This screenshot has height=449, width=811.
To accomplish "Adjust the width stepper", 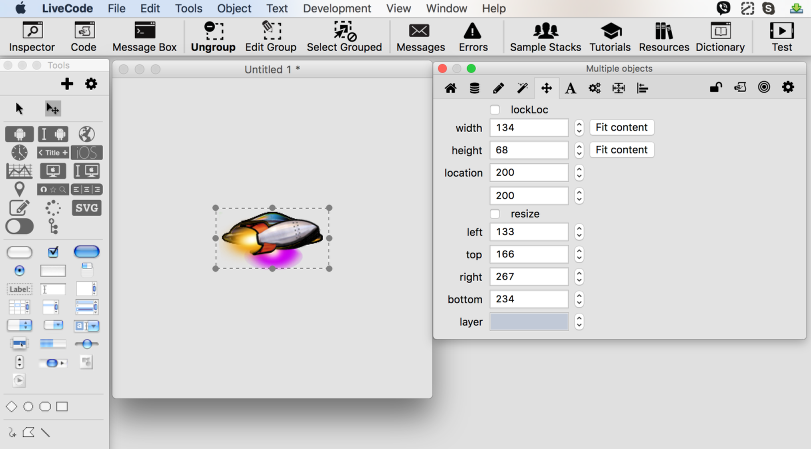I will coord(579,128).
